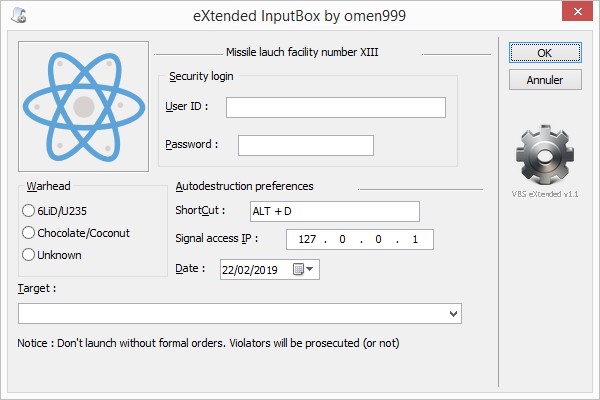Screen dimensions: 600x400
Task: Confirm with the OK button
Action: click(545, 53)
